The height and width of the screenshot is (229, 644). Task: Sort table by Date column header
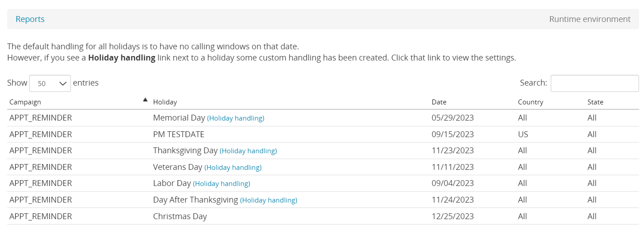(439, 102)
